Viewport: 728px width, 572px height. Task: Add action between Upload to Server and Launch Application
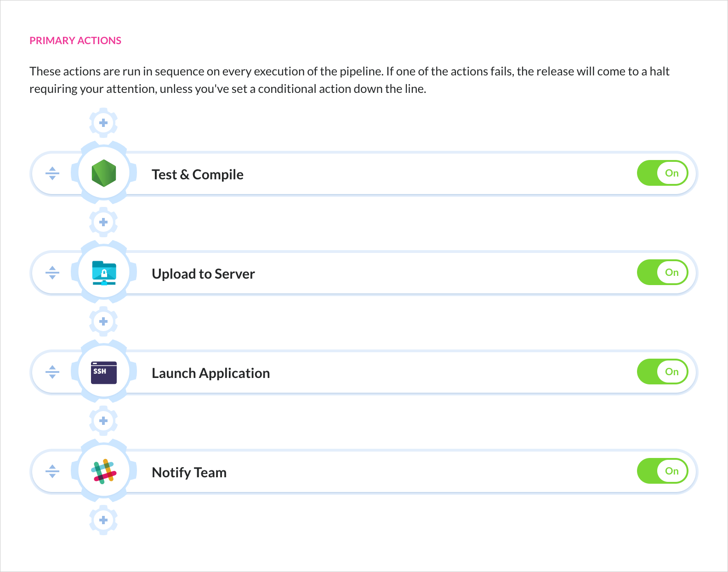103,321
